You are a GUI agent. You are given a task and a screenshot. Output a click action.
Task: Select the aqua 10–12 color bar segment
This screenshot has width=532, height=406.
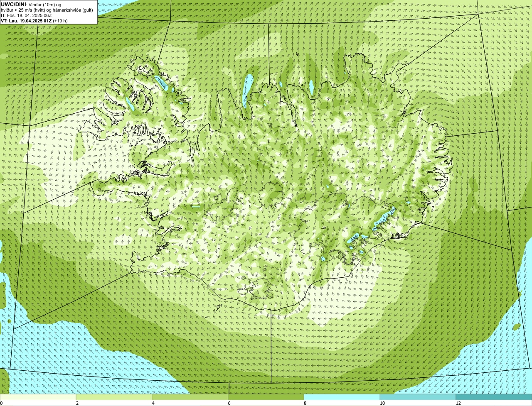(x=418, y=397)
